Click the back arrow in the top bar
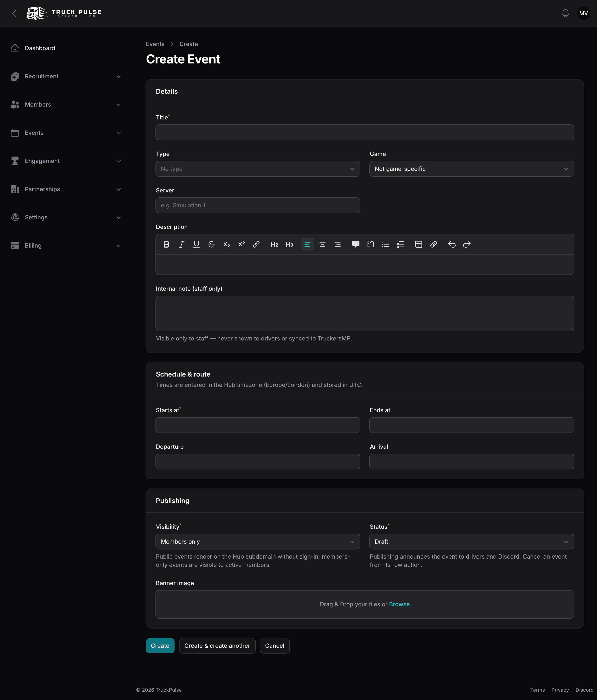 (14, 13)
